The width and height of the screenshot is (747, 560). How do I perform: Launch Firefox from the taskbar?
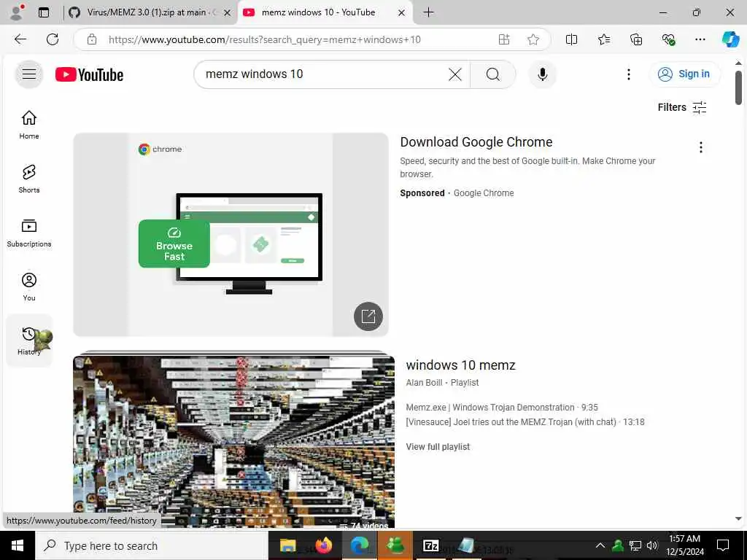click(323, 545)
